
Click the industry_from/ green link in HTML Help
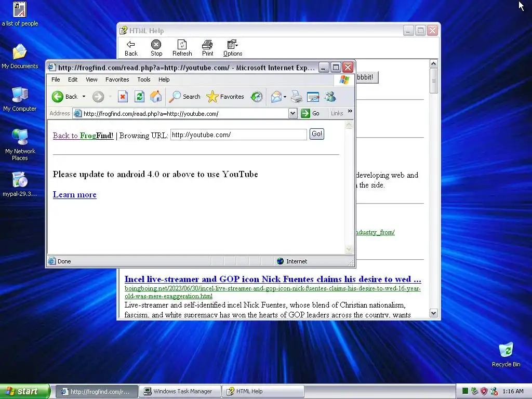tap(375, 232)
